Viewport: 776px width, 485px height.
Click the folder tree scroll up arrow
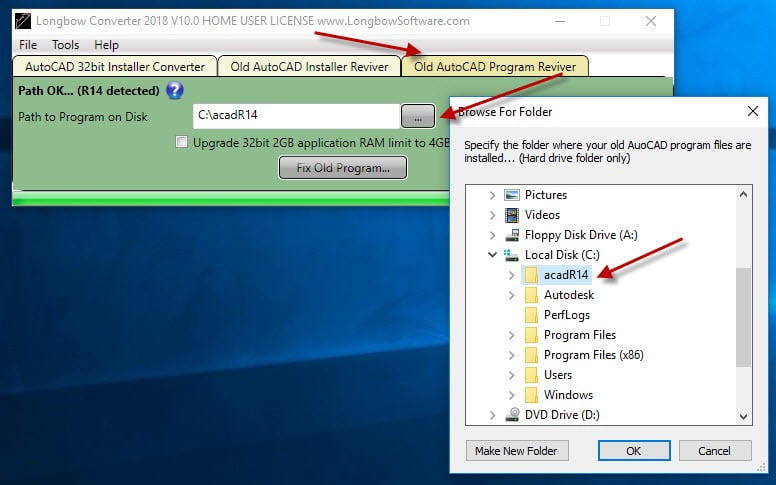[743, 194]
